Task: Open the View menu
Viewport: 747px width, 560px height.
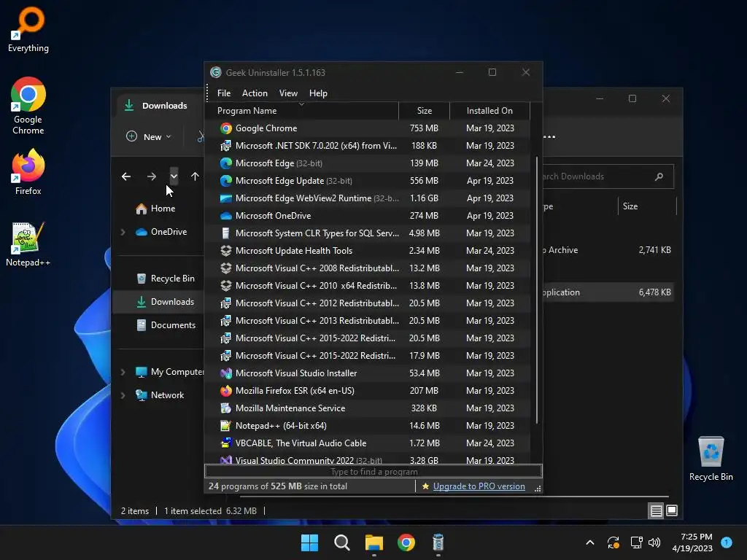Action: pos(288,93)
